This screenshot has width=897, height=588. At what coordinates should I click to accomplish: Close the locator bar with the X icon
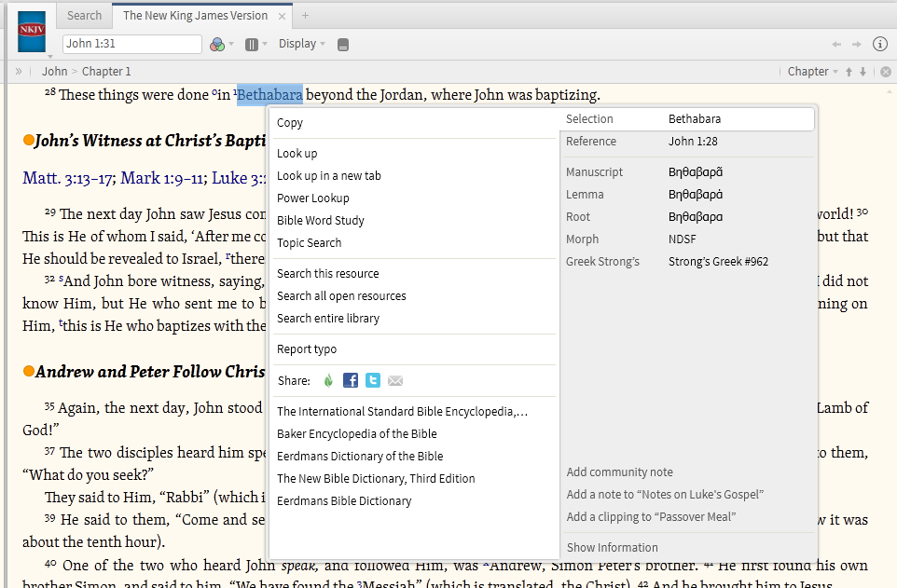tap(886, 72)
